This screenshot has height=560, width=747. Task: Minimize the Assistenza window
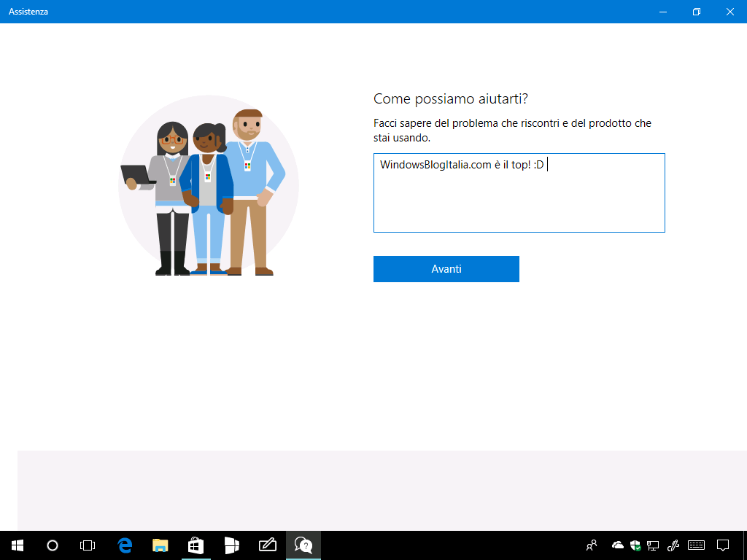click(662, 12)
